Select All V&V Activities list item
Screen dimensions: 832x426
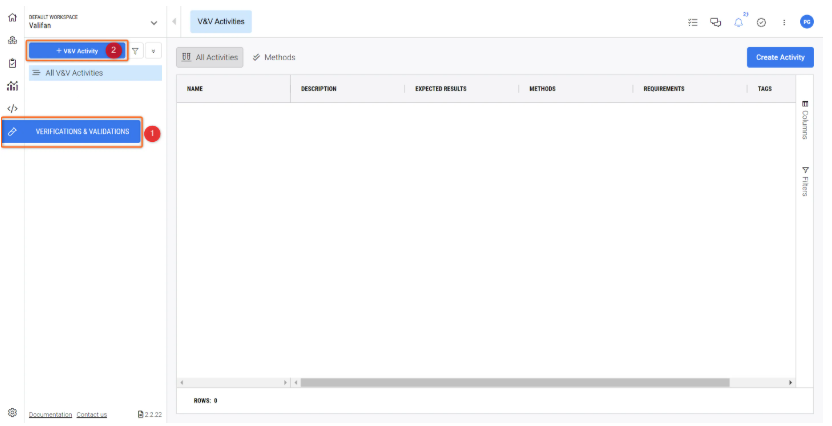click(x=96, y=73)
